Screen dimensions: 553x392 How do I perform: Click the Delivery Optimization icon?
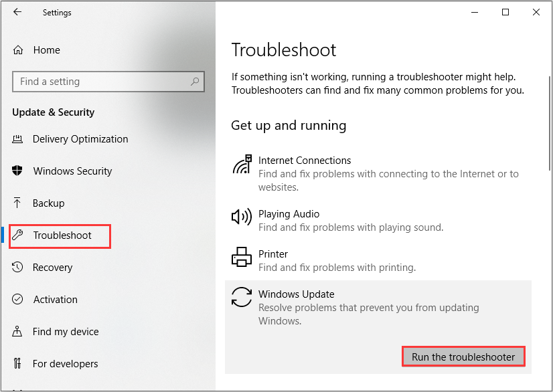coord(18,139)
